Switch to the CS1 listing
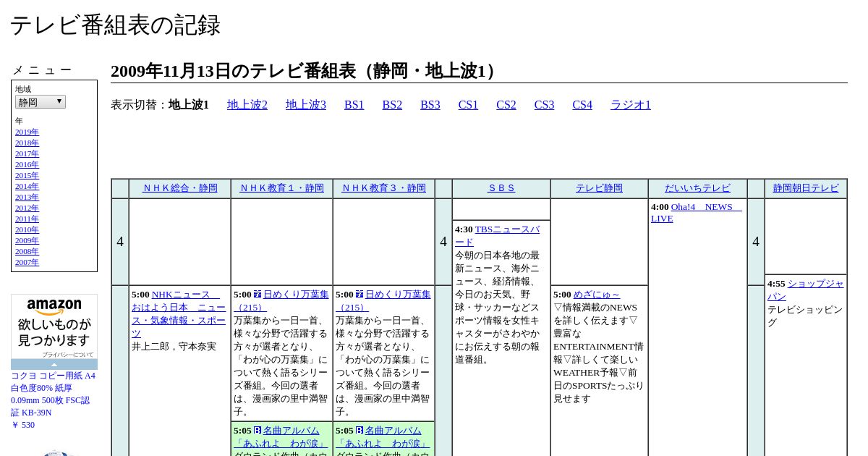 click(x=468, y=105)
